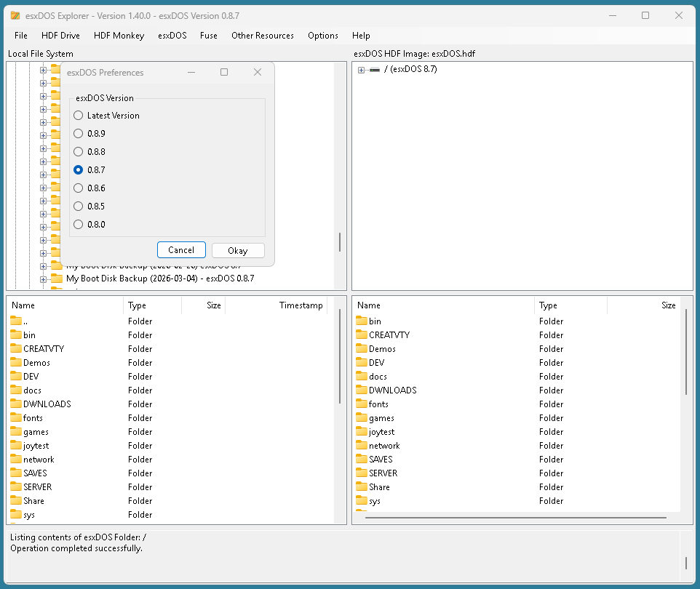This screenshot has height=589, width=700.
Task: Select the DEV folder icon in HDF image list
Action: tap(362, 362)
